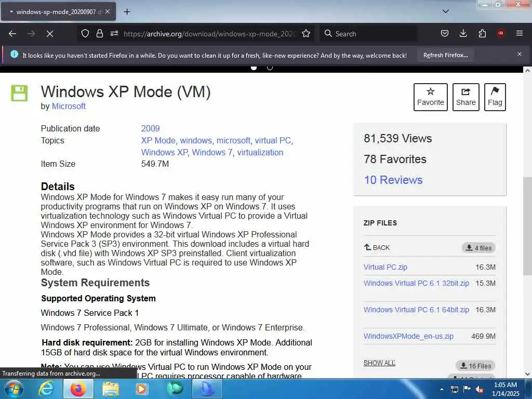Open the blue fin-shaped taskbar application

coord(207,389)
